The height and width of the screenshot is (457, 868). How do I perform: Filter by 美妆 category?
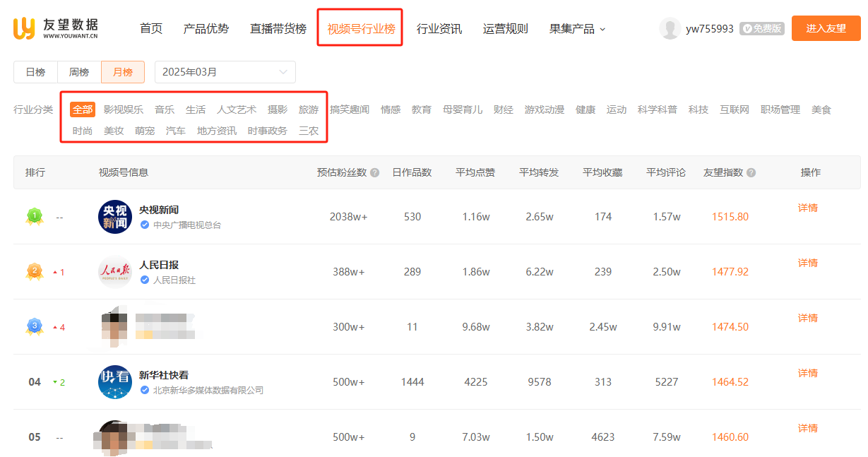tap(114, 131)
